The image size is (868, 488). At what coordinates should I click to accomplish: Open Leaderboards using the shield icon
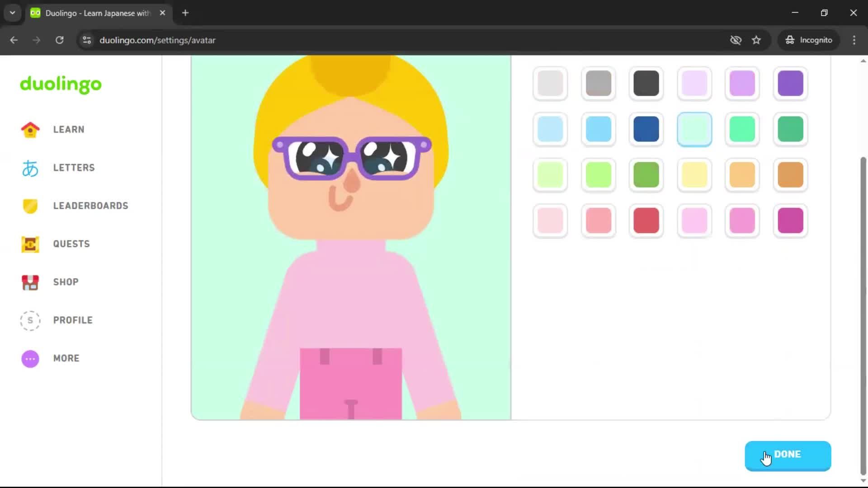pos(30,206)
